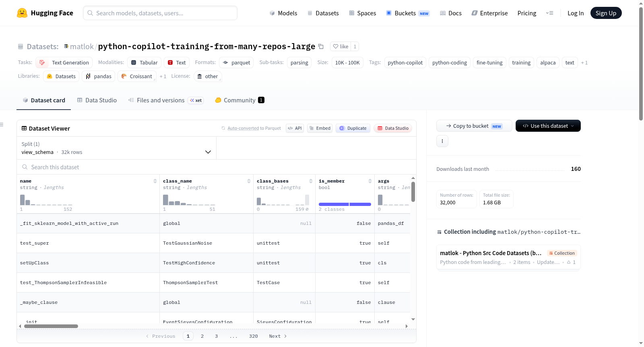
Task: Sort by the class_bases column
Action: [311, 181]
